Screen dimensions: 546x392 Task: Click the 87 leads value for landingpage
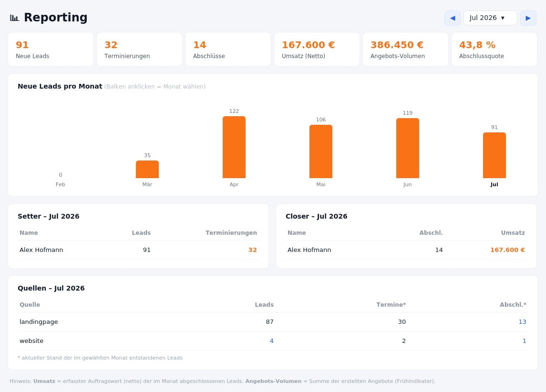(270, 322)
